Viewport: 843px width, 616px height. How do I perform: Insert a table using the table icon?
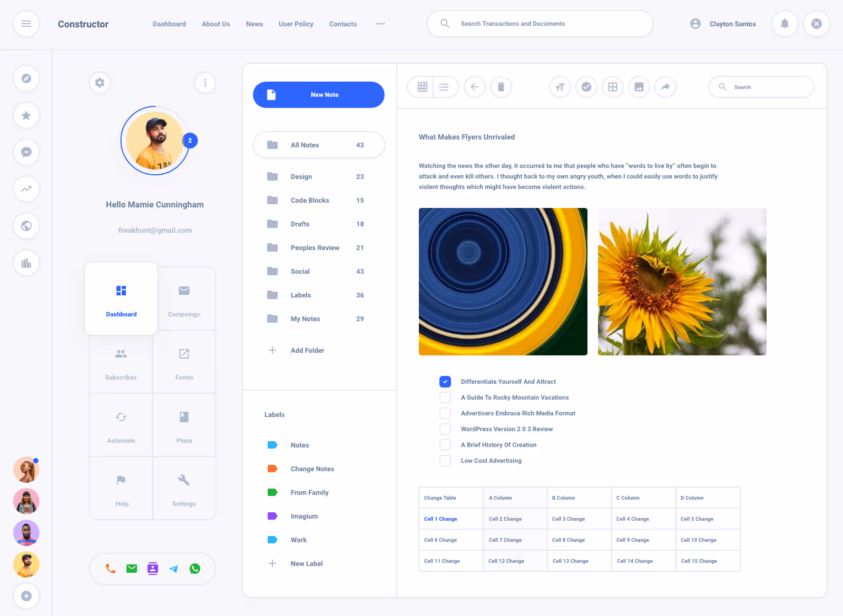pos(612,87)
